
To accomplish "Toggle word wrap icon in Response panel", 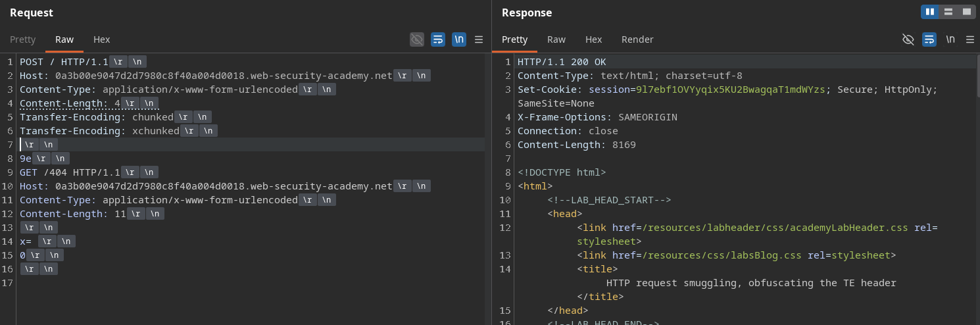I will point(929,39).
